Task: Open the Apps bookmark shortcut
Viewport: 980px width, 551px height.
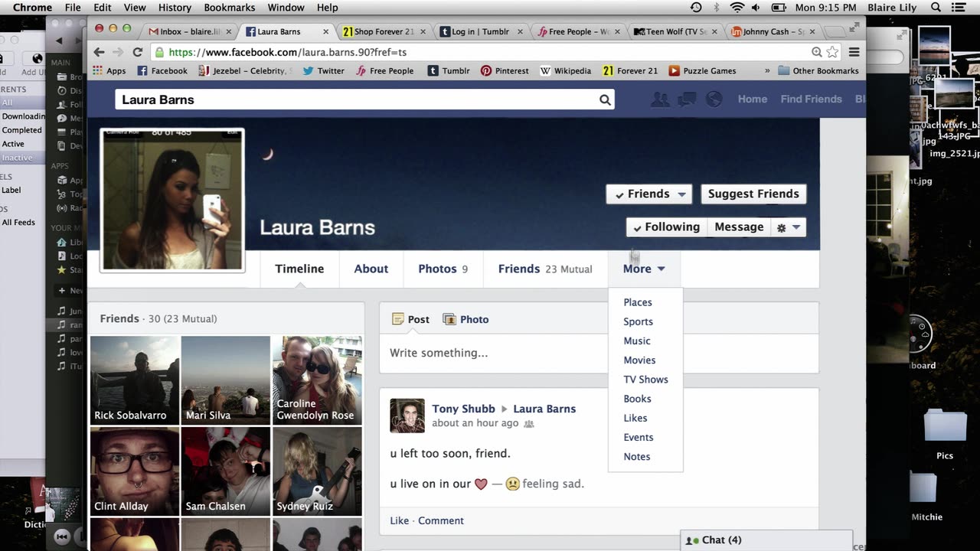Action: (x=109, y=70)
